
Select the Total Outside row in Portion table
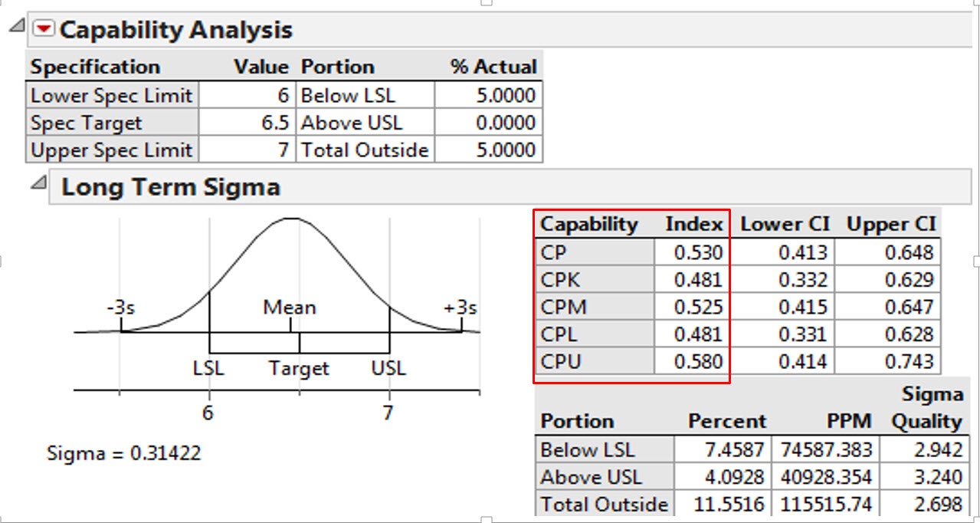tap(605, 503)
